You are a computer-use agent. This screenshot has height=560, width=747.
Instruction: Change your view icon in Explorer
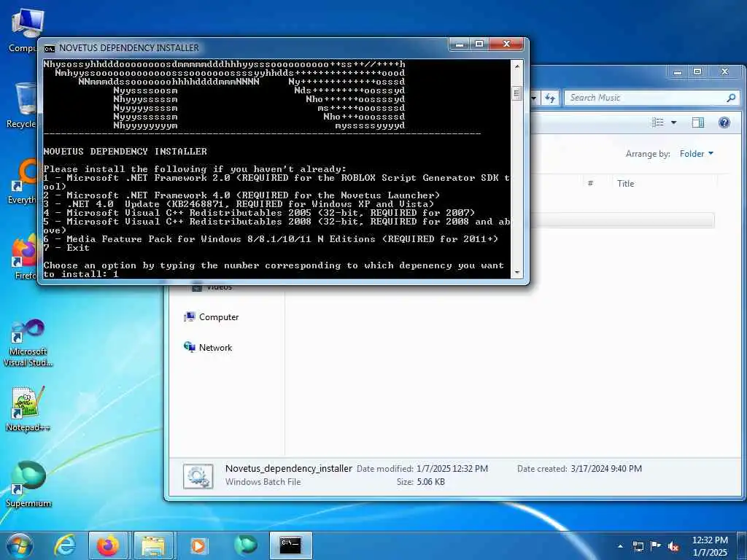658,122
